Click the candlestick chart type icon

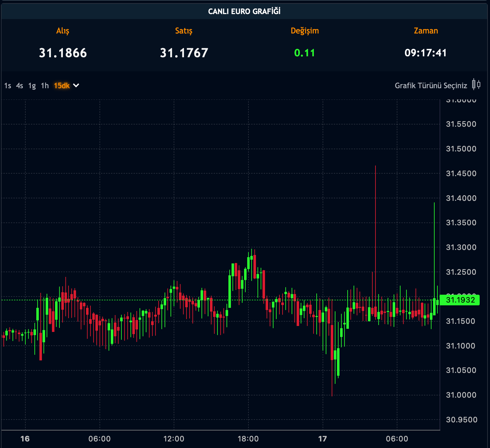tap(476, 84)
